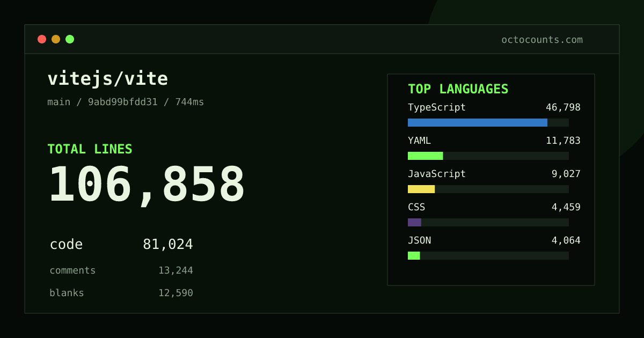The height and width of the screenshot is (338, 644).
Task: Click the JavaScript language label
Action: click(437, 174)
